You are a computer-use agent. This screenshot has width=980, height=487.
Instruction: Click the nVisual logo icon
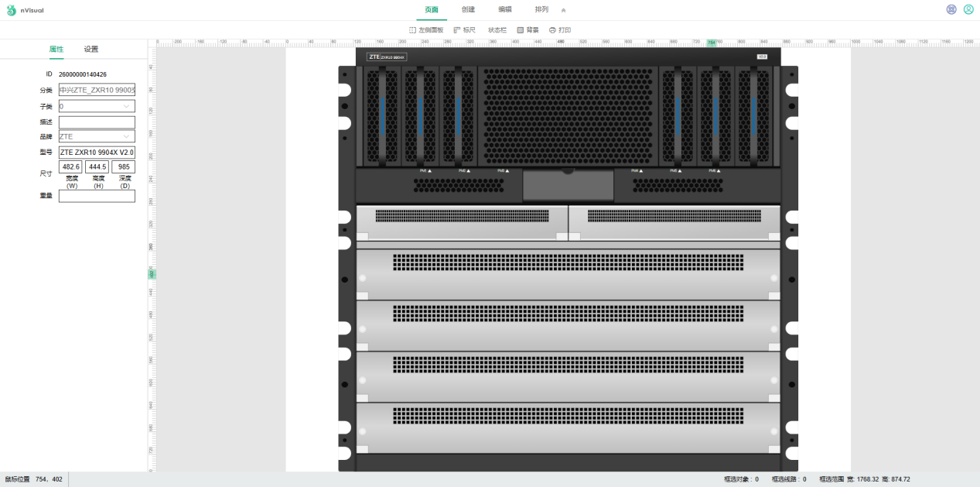point(12,10)
